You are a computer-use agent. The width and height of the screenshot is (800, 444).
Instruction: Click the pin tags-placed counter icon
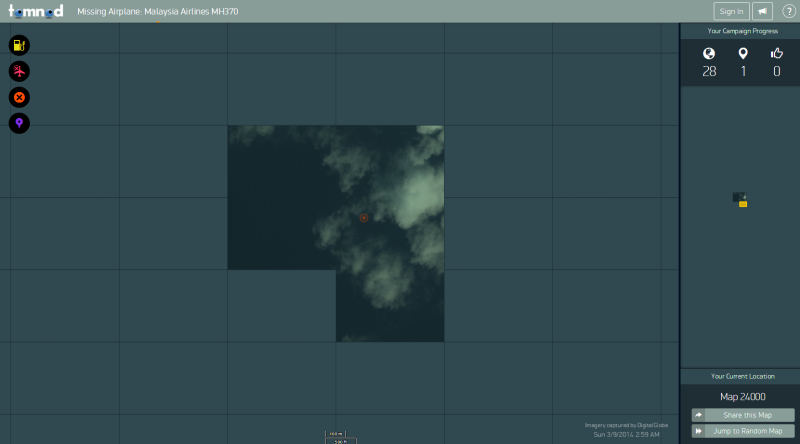[x=743, y=53]
